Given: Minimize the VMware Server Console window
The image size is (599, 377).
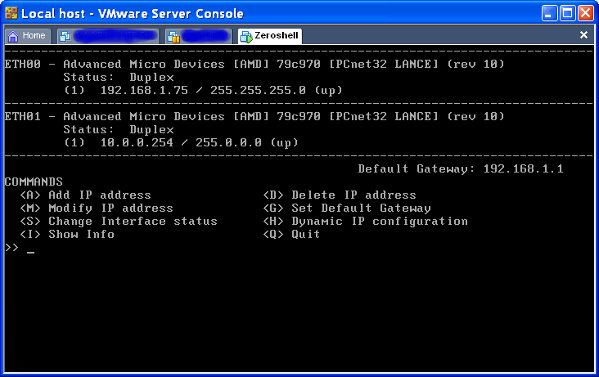Looking at the screenshot, I should click(549, 13).
